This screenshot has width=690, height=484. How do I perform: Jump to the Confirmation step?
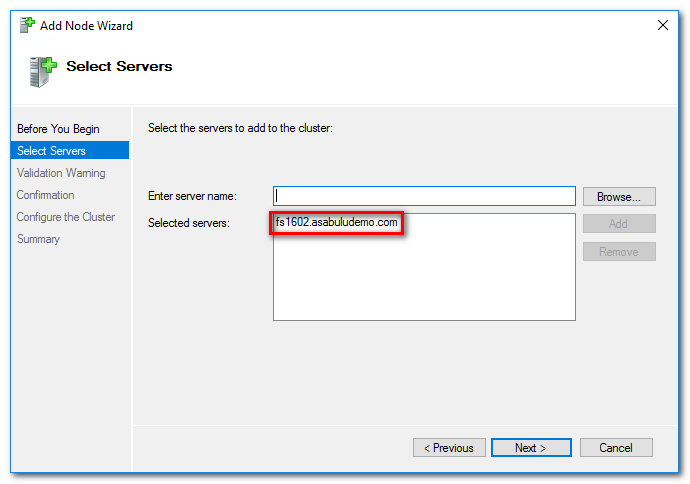45,195
